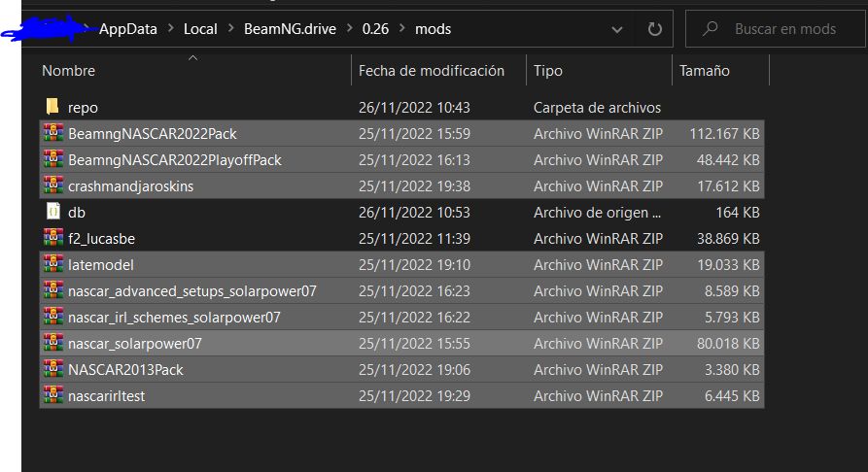Navigate to AppData in breadcrumb
The width and height of the screenshot is (868, 472).
tap(128, 29)
